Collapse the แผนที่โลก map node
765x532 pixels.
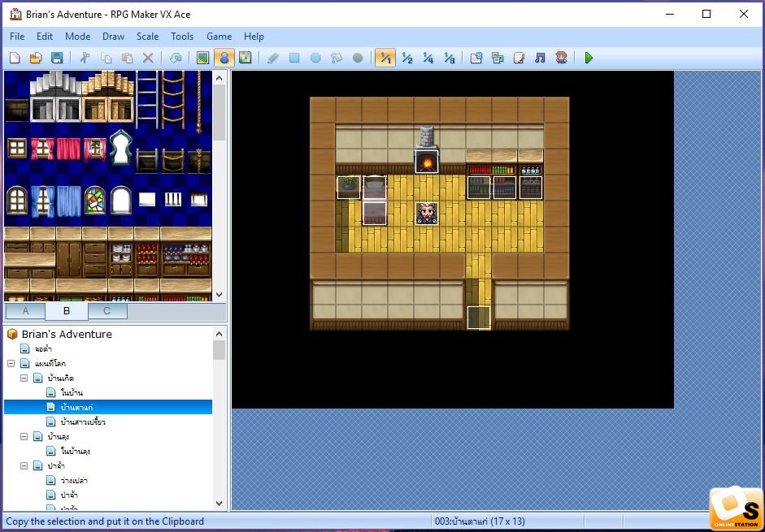coord(11,363)
